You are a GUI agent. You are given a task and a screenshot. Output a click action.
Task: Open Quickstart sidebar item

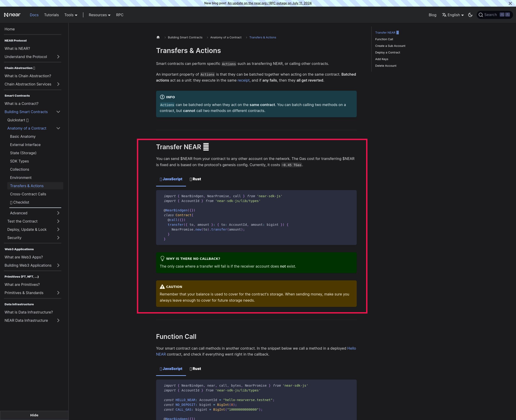[x=18, y=120]
